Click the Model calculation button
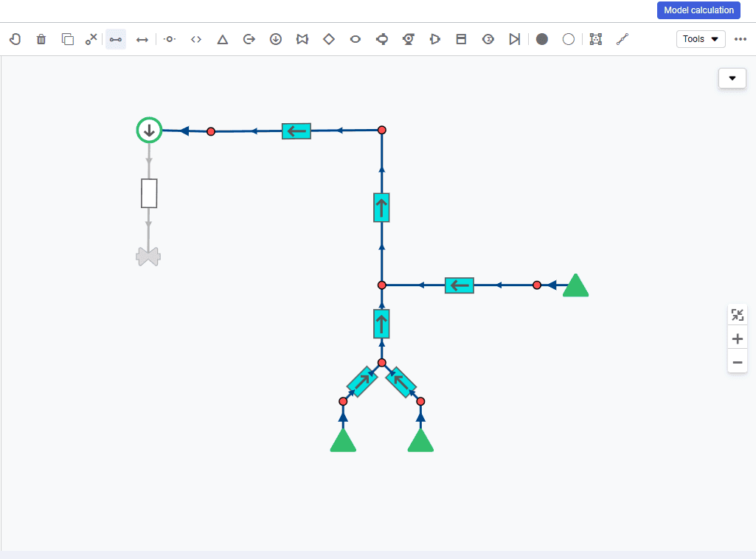The image size is (756, 559). point(698,10)
